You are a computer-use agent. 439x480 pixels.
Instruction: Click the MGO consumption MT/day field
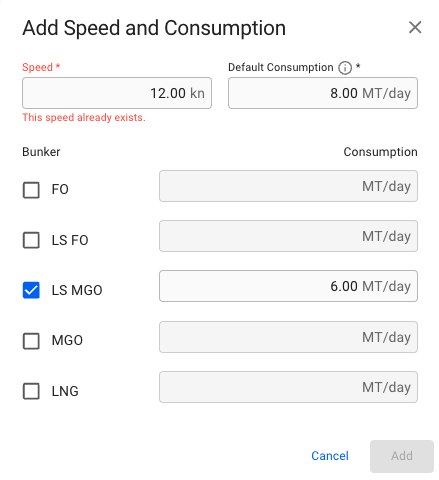coord(288,337)
